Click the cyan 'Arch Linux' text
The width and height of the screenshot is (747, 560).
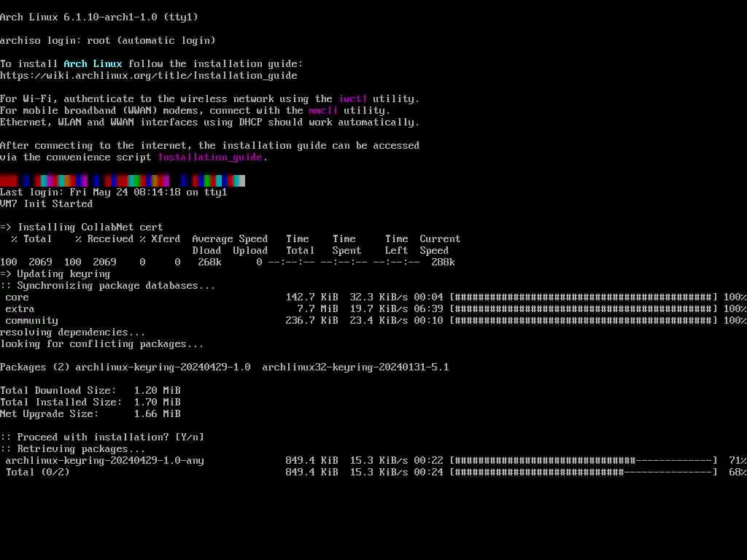[93, 64]
